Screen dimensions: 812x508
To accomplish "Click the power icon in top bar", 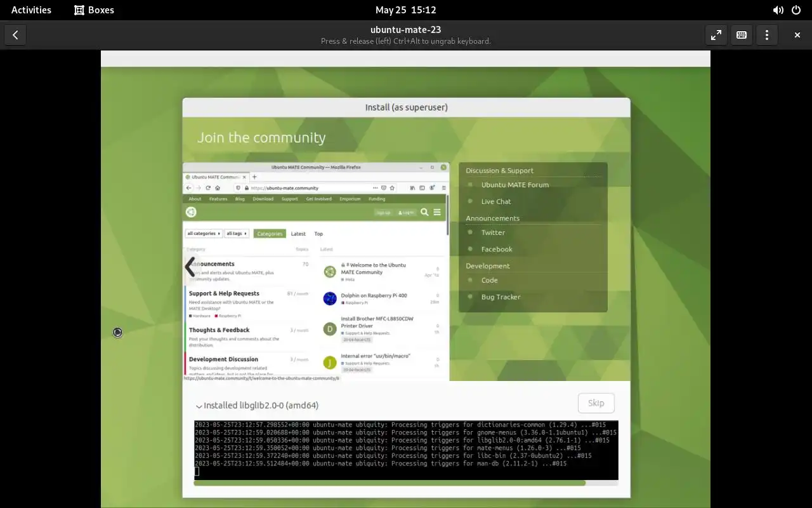I will [796, 10].
